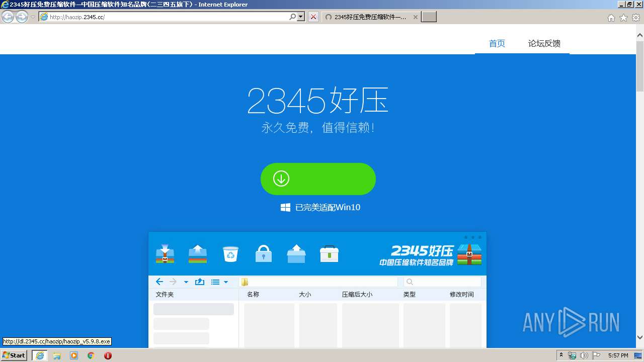Click the page scrollbar down arrow
Image resolution: width=644 pixels, height=362 pixels.
(640, 337)
